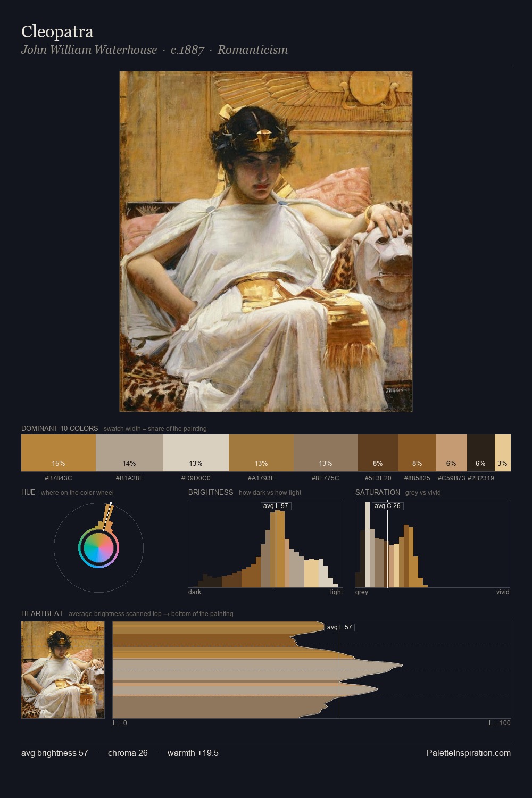Choose the light cream 3% swatch
This screenshot has width=532, height=798.
[x=503, y=453]
